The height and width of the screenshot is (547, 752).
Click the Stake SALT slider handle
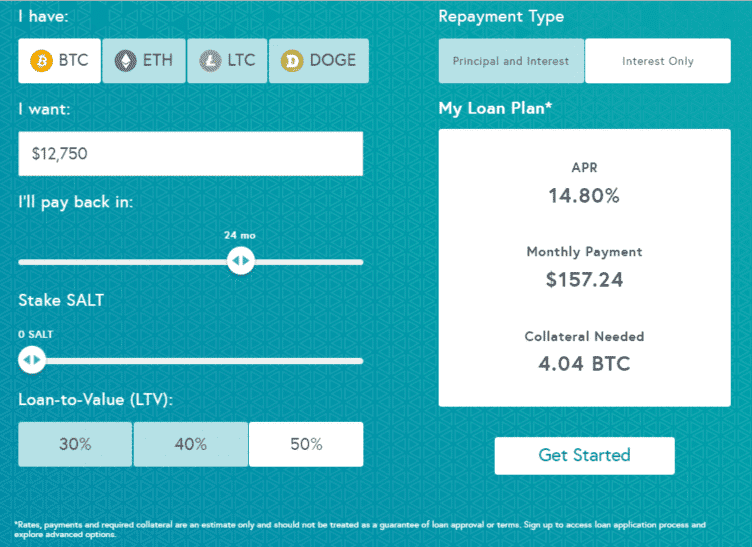(32, 360)
